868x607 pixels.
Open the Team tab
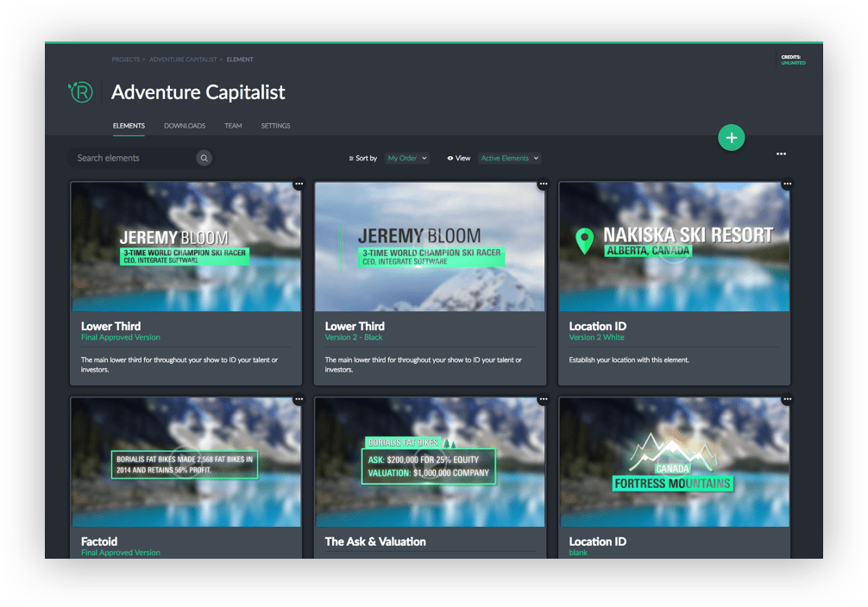point(233,126)
